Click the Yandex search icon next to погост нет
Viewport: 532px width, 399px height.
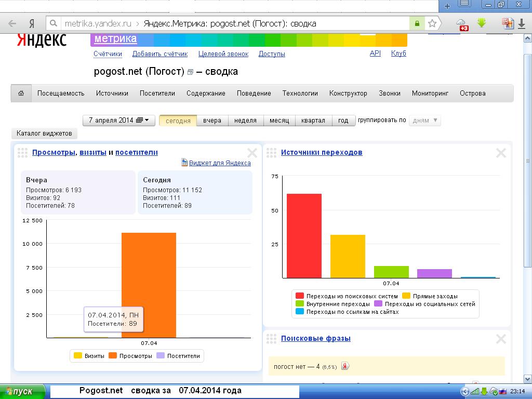(x=345, y=366)
